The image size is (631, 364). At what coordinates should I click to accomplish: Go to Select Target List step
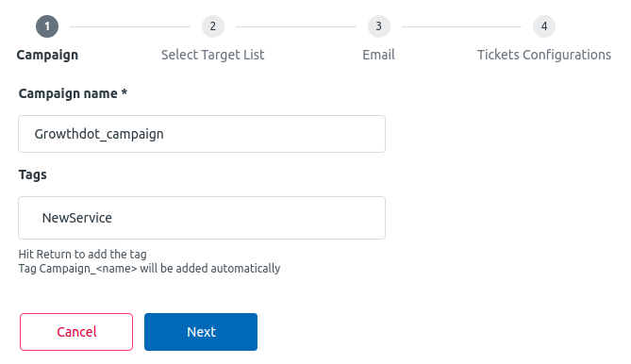tap(213, 55)
